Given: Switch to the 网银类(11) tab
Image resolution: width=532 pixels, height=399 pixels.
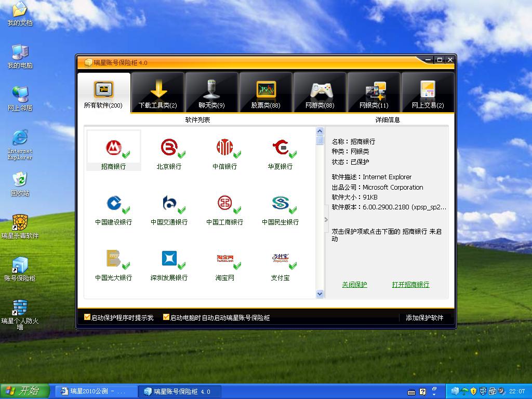Looking at the screenshot, I should [374, 92].
